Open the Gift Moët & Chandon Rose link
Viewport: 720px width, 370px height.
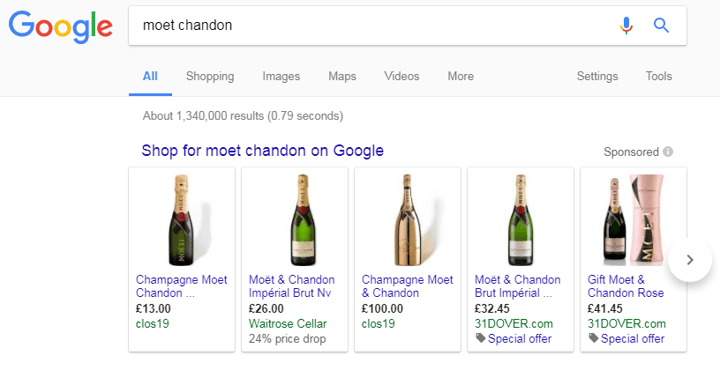point(625,286)
